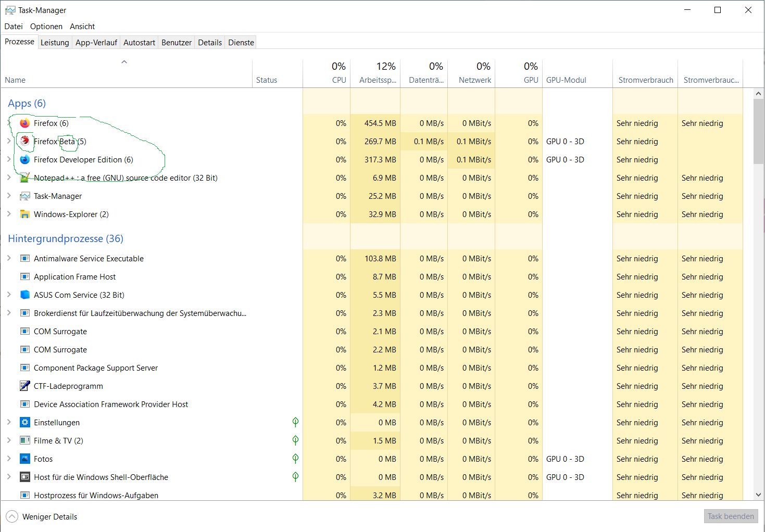
Task: Open the Optionen menu
Action: click(46, 27)
